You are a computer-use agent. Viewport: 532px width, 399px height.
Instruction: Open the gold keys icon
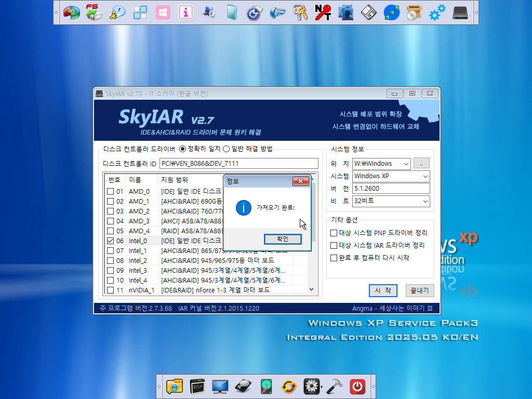coord(300,12)
